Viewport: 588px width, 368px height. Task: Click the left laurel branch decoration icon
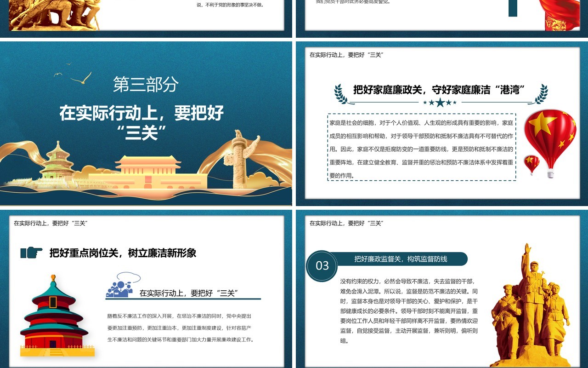[341, 94]
